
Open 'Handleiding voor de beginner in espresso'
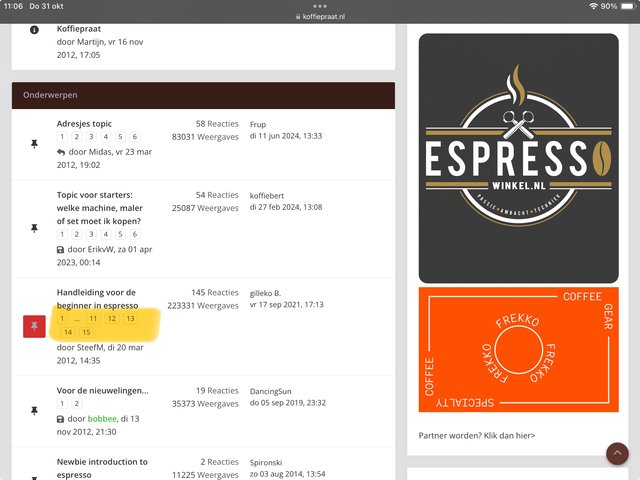(x=97, y=299)
